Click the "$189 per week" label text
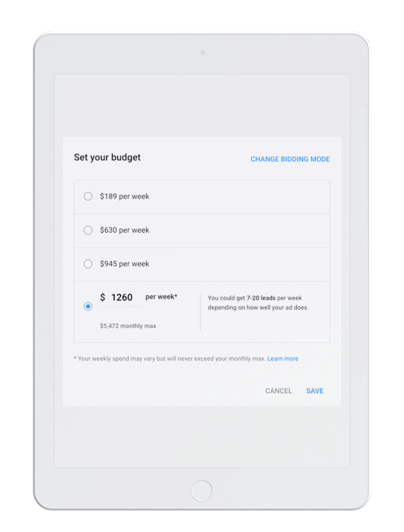404x532 pixels. coord(125,196)
